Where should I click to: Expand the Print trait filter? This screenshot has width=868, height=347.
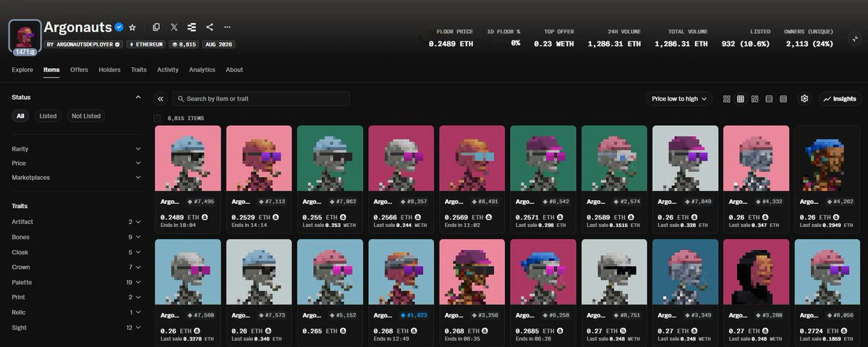coord(76,297)
